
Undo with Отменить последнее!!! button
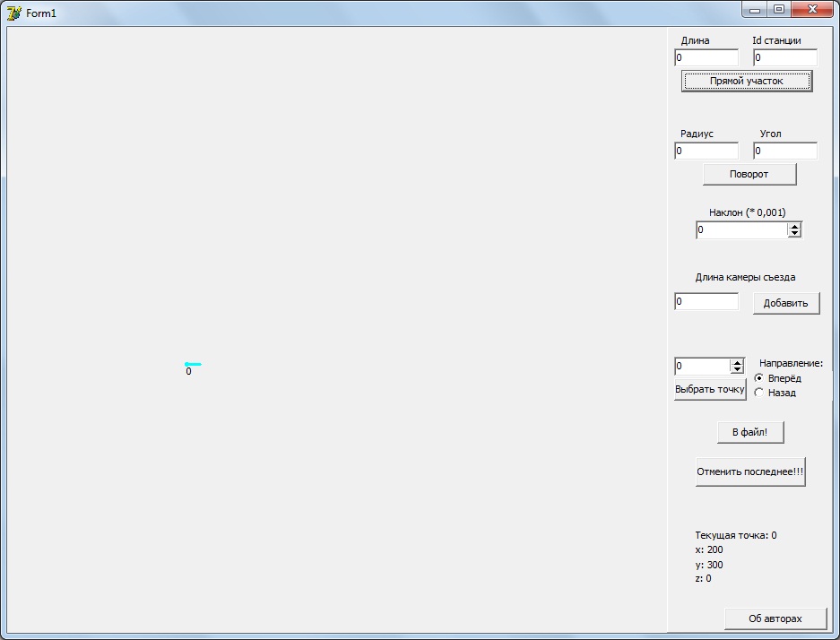pyautogui.click(x=750, y=471)
